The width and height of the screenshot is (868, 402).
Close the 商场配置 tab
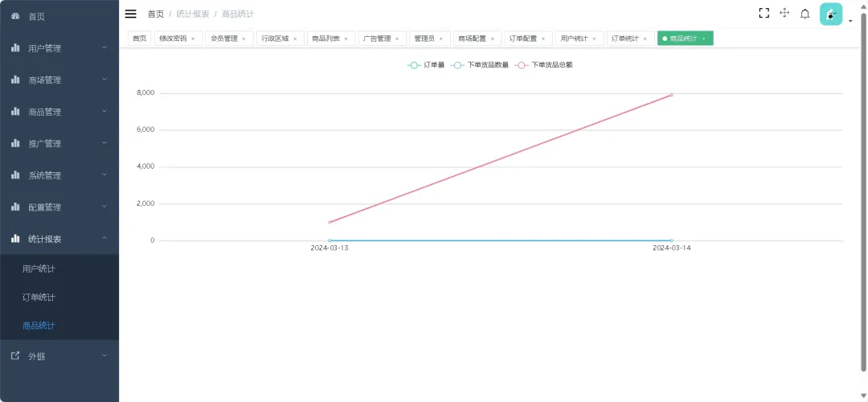(x=492, y=39)
